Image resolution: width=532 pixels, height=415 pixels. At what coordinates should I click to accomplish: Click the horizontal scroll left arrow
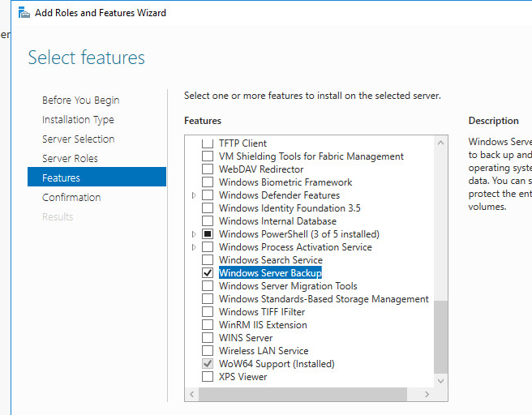[x=192, y=394]
